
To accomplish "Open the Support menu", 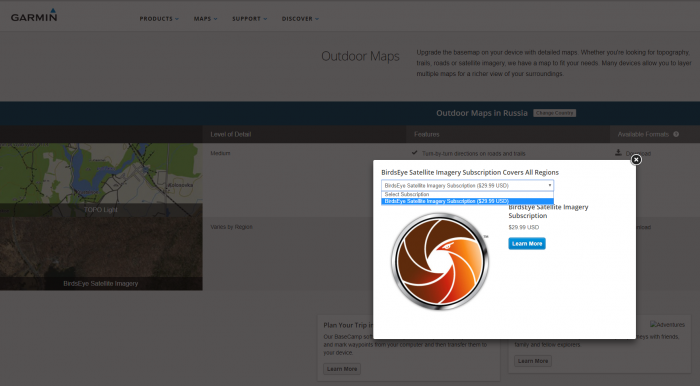I will pyautogui.click(x=250, y=19).
